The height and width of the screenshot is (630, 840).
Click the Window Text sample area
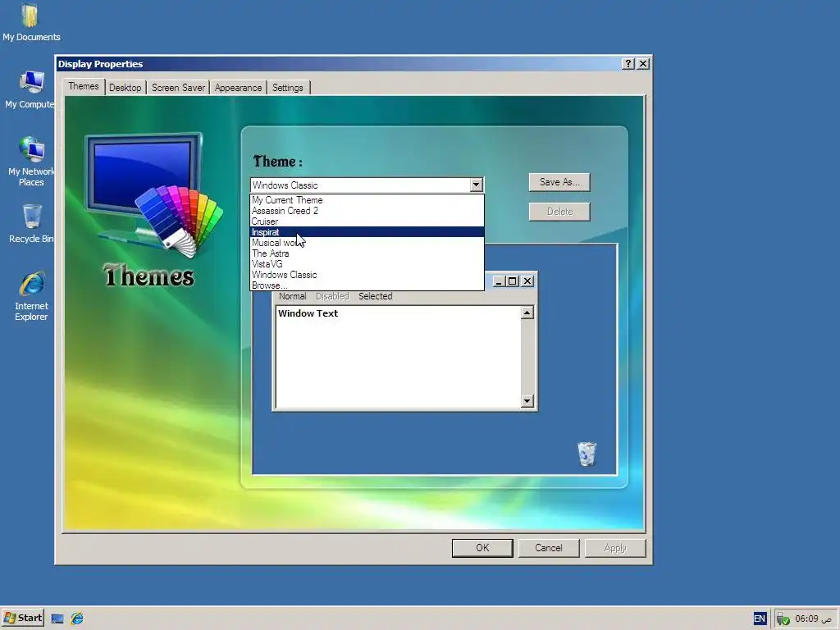[x=398, y=357]
